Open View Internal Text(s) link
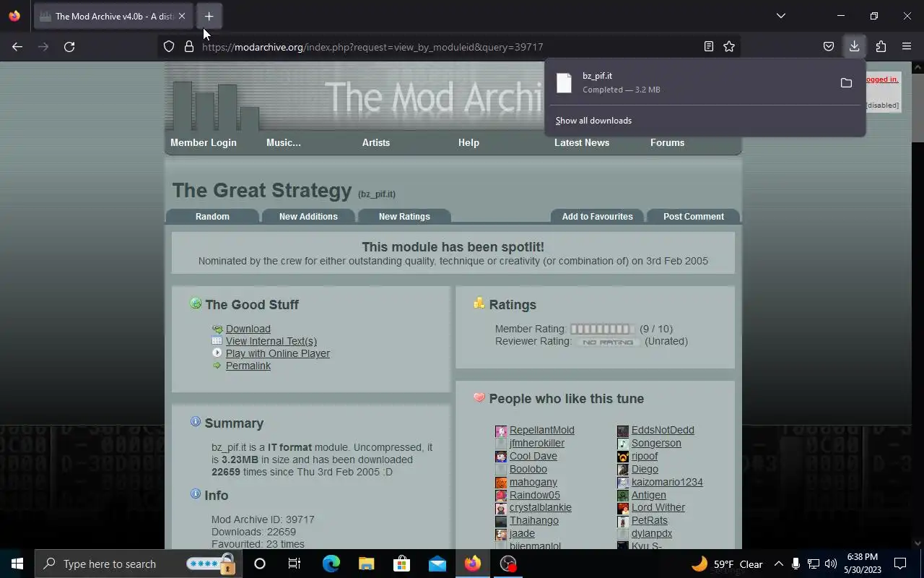This screenshot has height=578, width=924. click(271, 341)
